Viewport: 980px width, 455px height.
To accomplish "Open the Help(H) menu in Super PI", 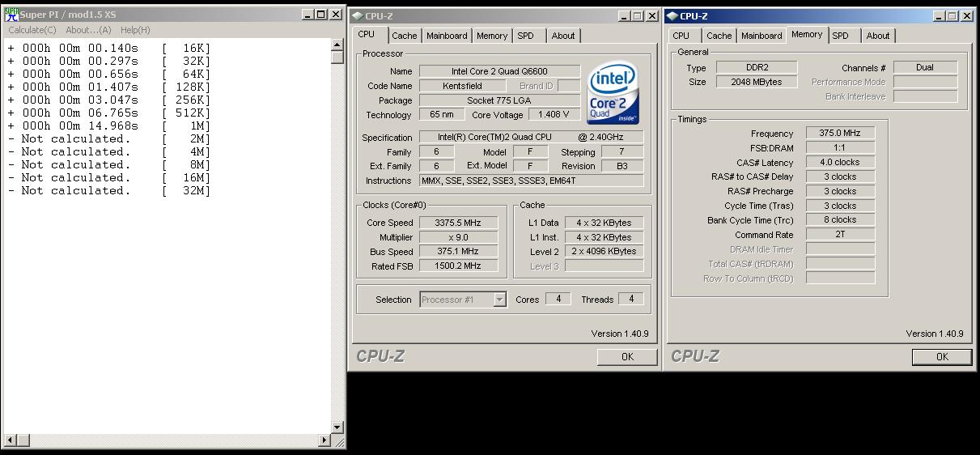I will pos(135,30).
